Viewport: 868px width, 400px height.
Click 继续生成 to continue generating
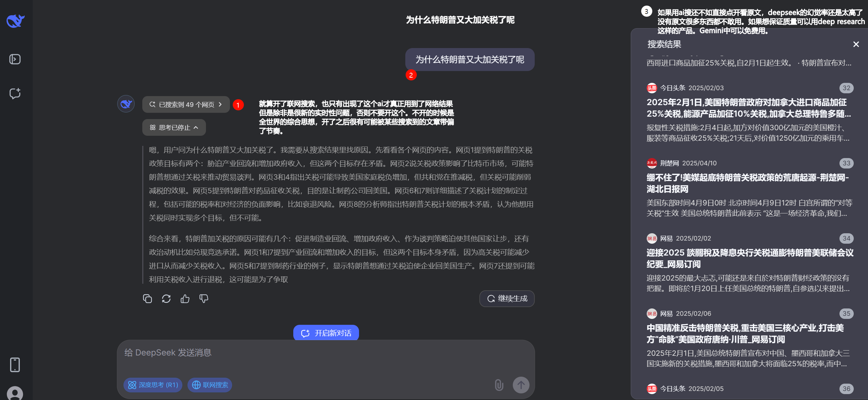tap(507, 298)
